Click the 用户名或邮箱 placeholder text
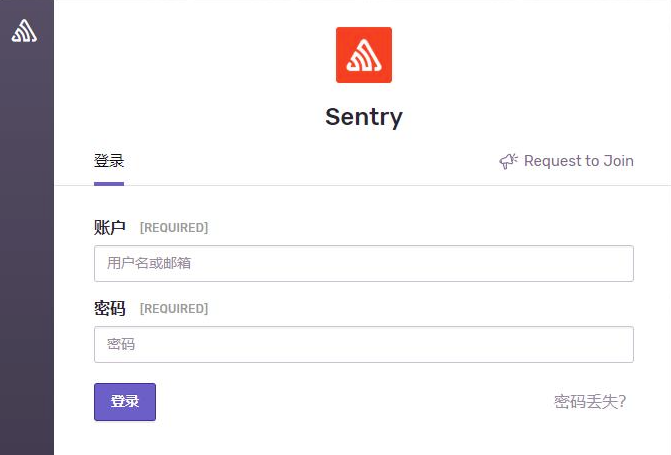Screen dimensions: 671x455 149,264
